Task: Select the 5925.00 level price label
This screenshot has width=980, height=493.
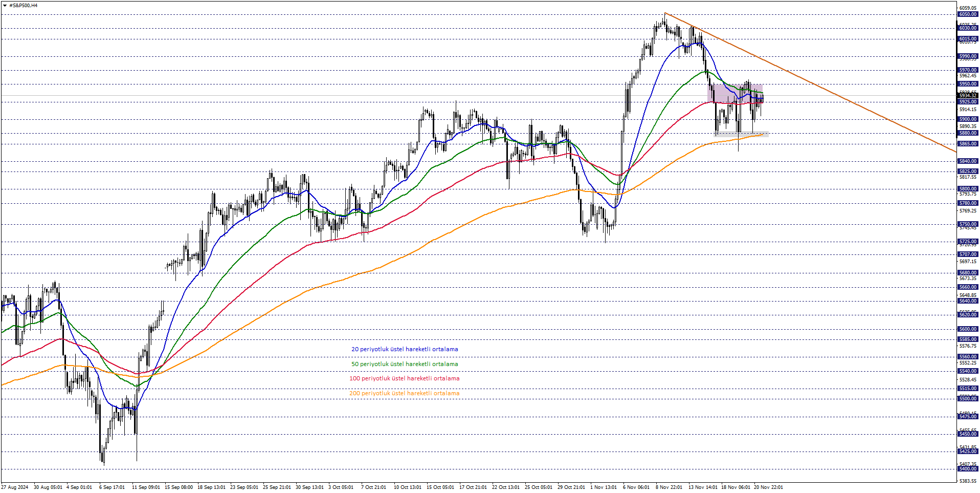Action: point(968,102)
